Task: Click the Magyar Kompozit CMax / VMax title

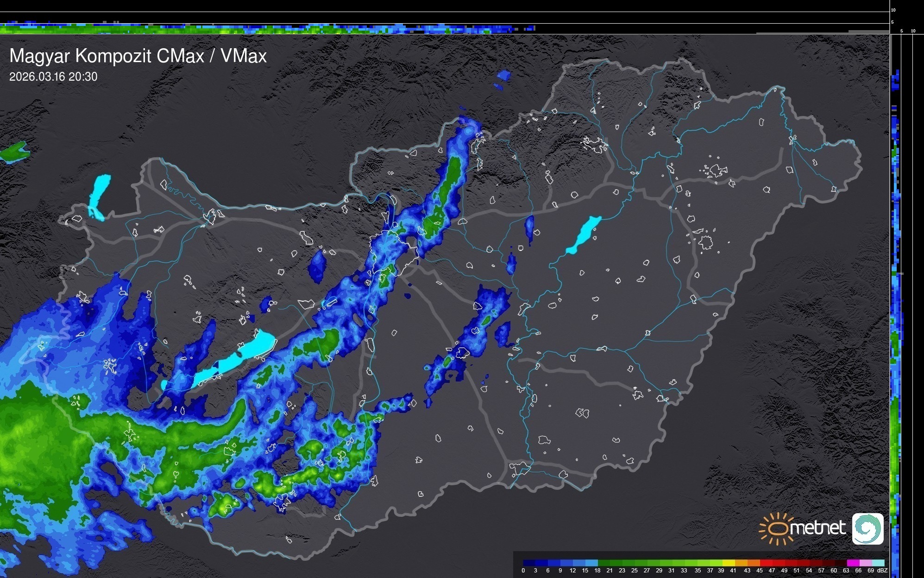Action: [x=138, y=56]
